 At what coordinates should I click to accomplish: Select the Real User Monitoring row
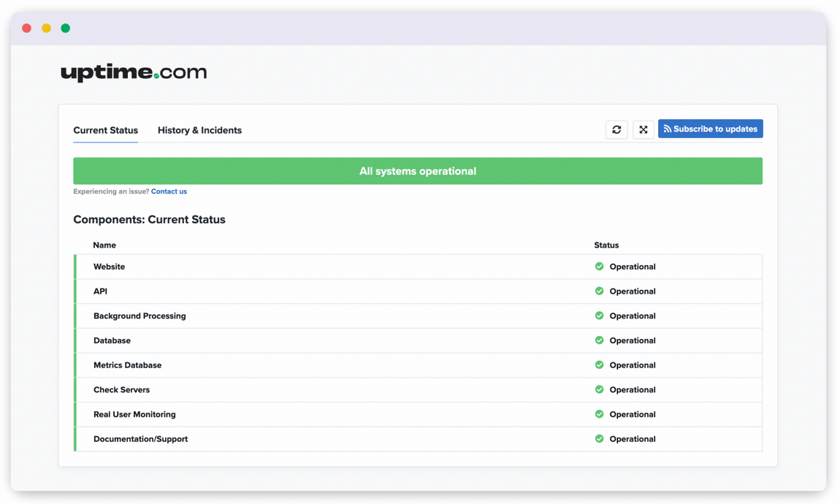418,415
